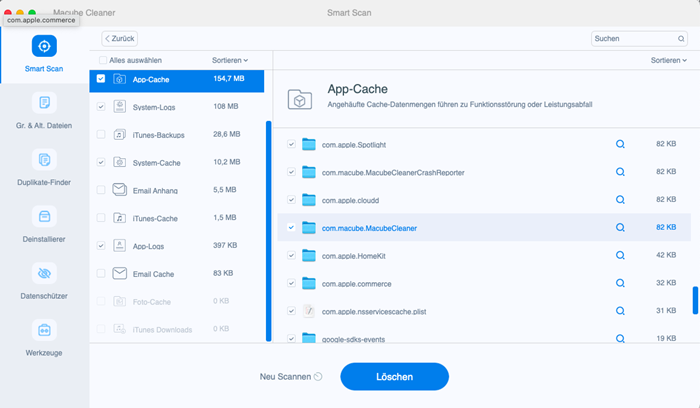
Task: Open Sortieren dropdown in category list
Action: pyautogui.click(x=230, y=60)
